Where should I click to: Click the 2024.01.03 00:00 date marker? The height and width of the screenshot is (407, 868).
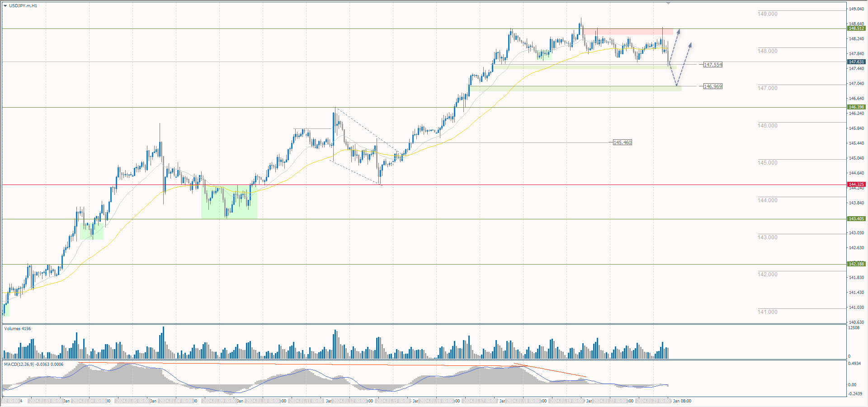[x=46, y=401]
